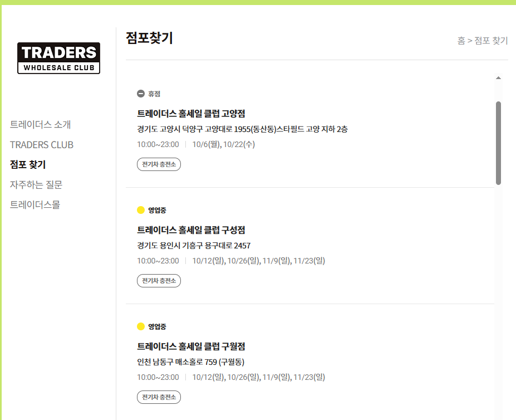This screenshot has height=420, width=516.
Task: Select the 점포 찾기 sidebar menu item
Action: click(x=28, y=164)
